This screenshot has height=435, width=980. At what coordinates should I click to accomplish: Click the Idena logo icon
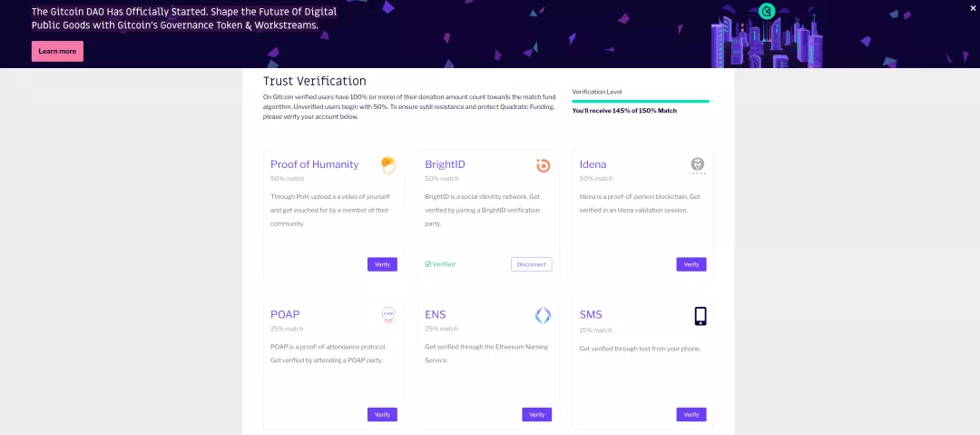pos(698,164)
